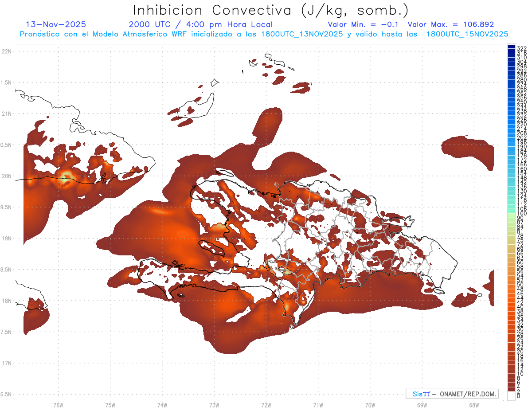Viewport: 532px width, 411px height.
Task: Click the ONAMET/REP.DOM. credit box
Action: tap(452, 394)
